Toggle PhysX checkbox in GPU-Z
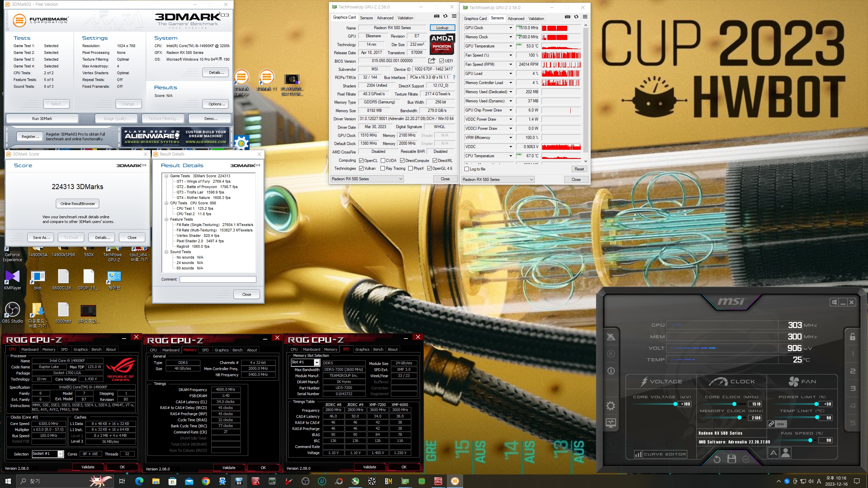This screenshot has width=868, height=488. pyautogui.click(x=410, y=168)
